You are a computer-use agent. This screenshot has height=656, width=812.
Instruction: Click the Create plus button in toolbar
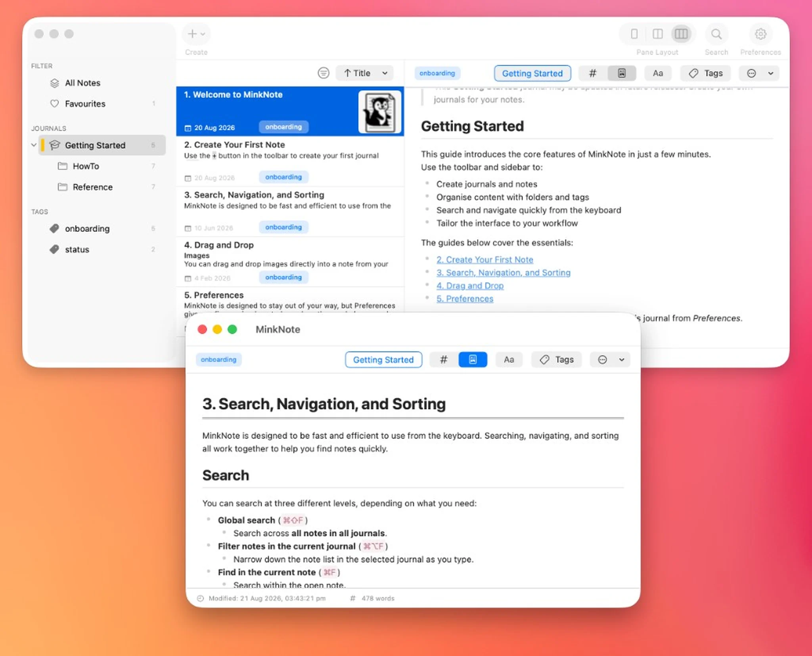(196, 34)
